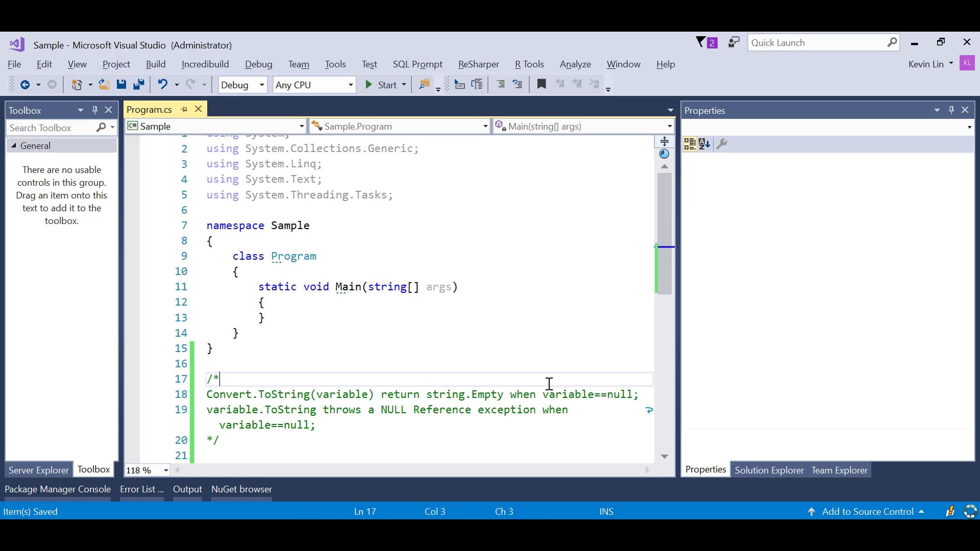Open the Any CPU platform dropdown

pyautogui.click(x=351, y=85)
